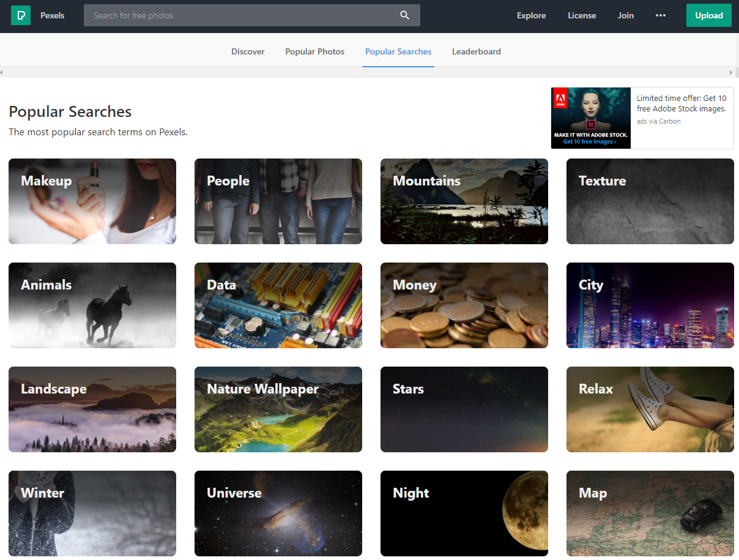Click the left horizontal scroll arrow

[2, 72]
